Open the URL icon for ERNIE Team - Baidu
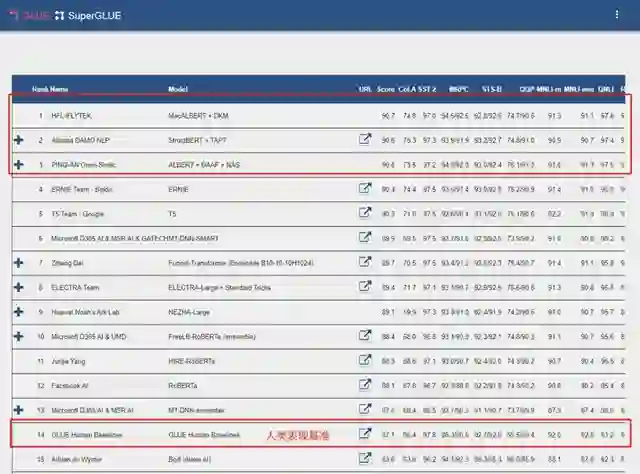Viewport: 640px width, 474px height. pos(365,188)
